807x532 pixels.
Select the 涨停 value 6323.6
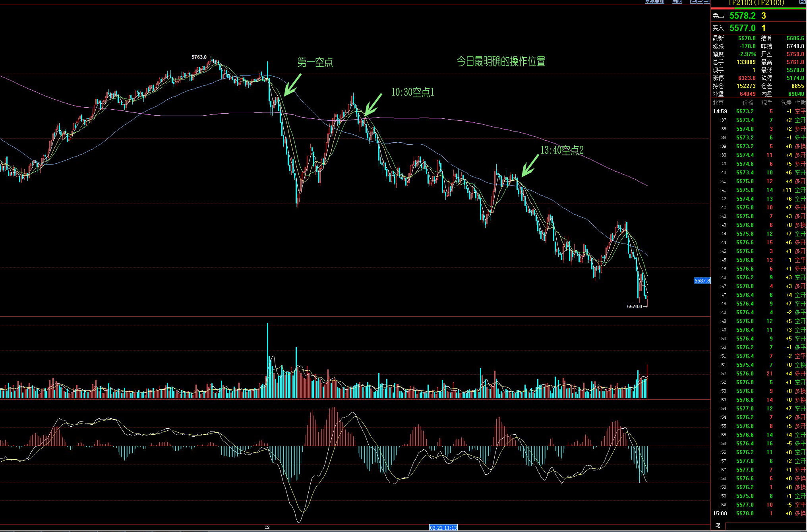[x=747, y=78]
